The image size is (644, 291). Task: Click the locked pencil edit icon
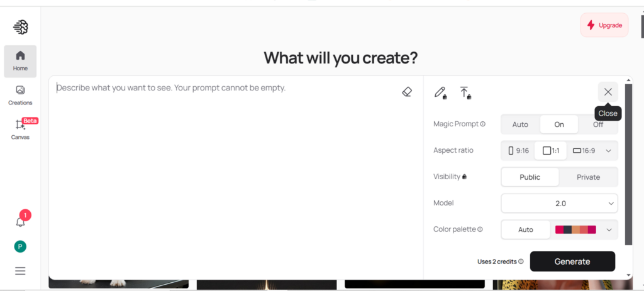[440, 92]
